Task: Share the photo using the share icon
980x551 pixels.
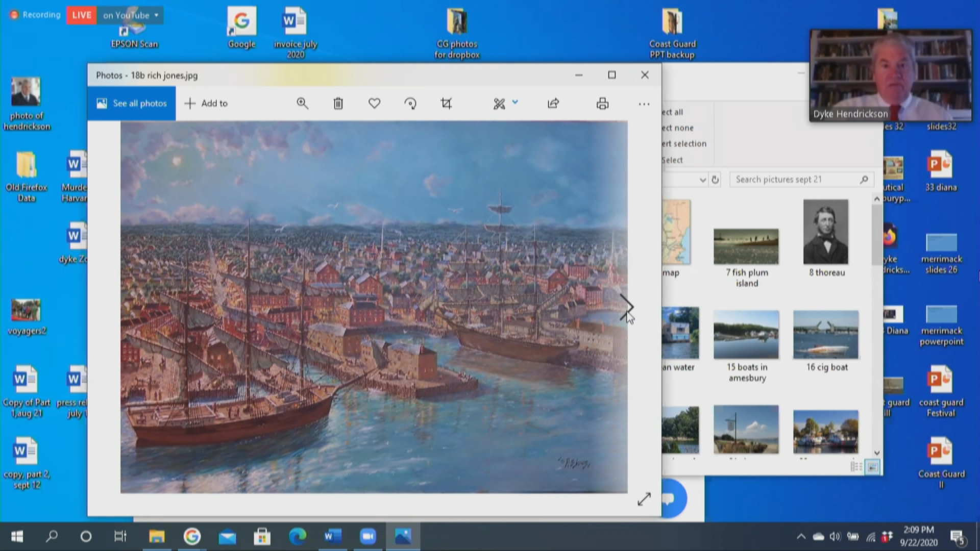Action: click(x=553, y=104)
